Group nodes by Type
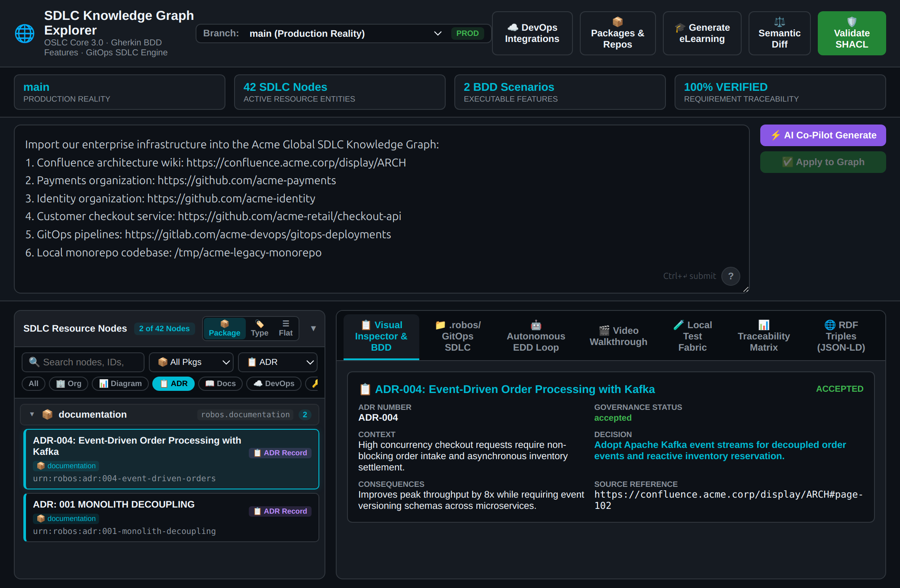This screenshot has height=588, width=900. pyautogui.click(x=260, y=329)
